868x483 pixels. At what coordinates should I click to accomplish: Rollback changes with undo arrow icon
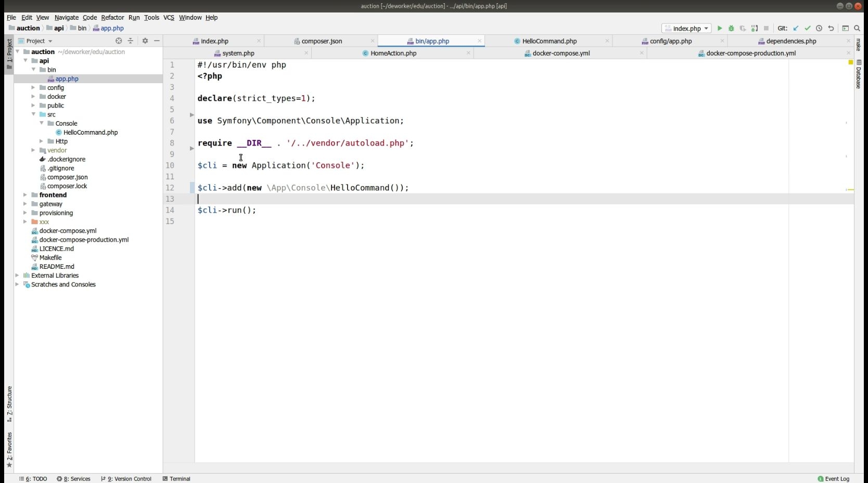point(831,29)
